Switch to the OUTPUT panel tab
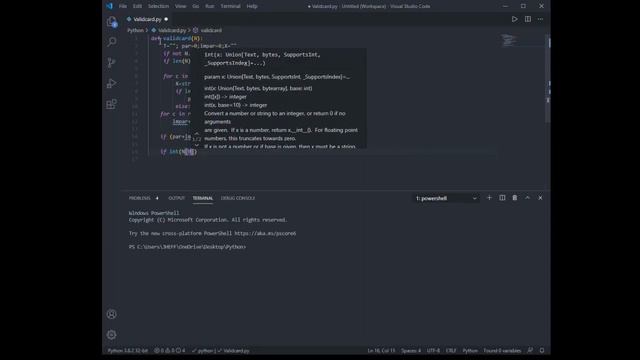Viewport: 640px width, 360px height. (x=177, y=198)
